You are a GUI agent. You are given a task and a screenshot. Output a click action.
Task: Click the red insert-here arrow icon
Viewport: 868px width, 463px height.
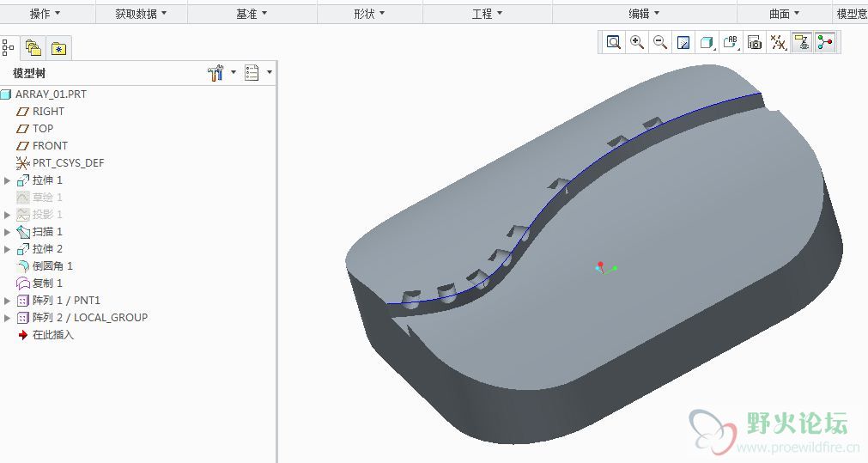[x=22, y=335]
